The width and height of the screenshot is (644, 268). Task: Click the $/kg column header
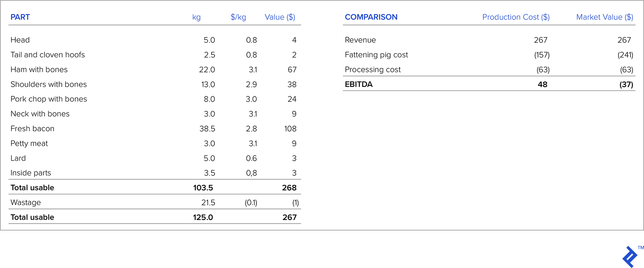tap(238, 17)
